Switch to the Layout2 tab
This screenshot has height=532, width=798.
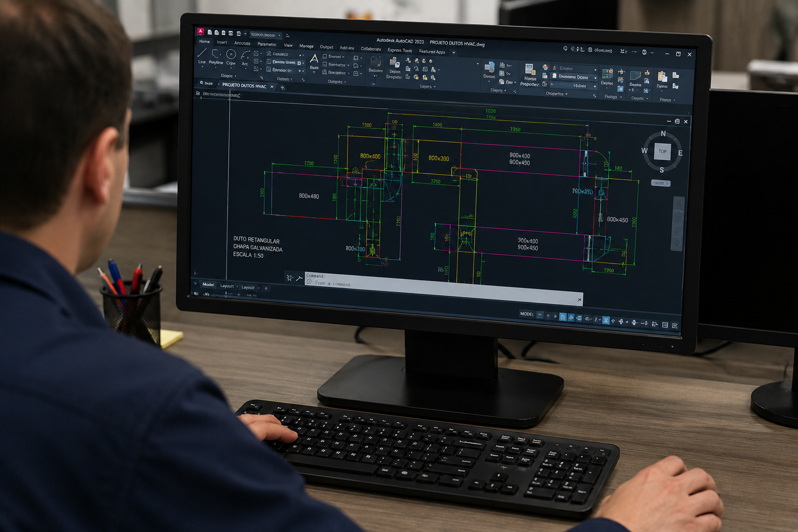248,287
